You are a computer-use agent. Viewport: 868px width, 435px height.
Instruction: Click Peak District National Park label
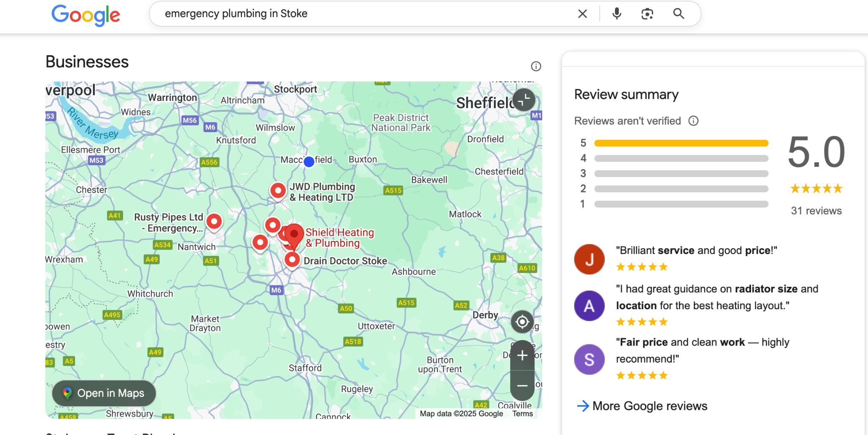coord(401,123)
